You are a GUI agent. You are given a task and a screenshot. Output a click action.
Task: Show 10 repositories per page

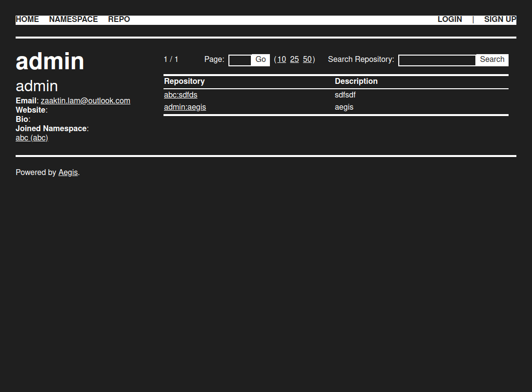[x=282, y=59]
